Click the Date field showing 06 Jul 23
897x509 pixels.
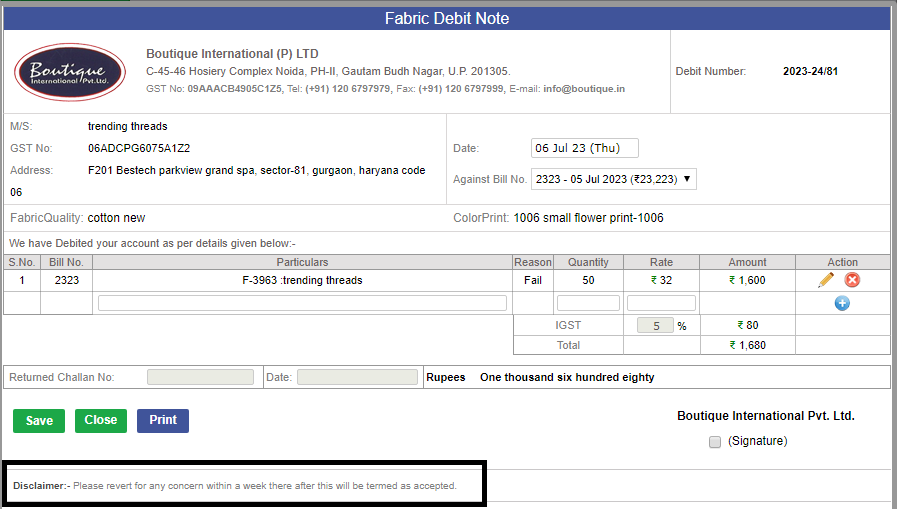(585, 148)
